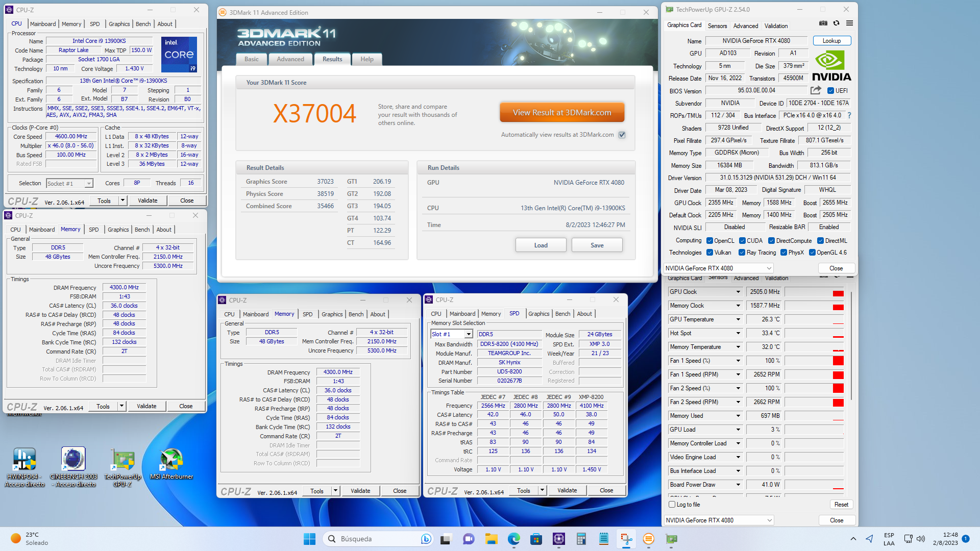This screenshot has width=980, height=551.
Task: Click the GPU-Z refresh icon
Action: (836, 23)
